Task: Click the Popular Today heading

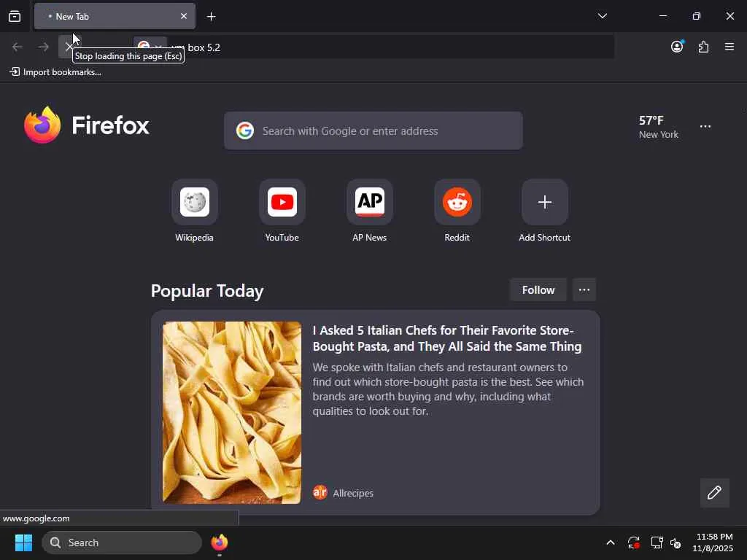Action: 207,291
